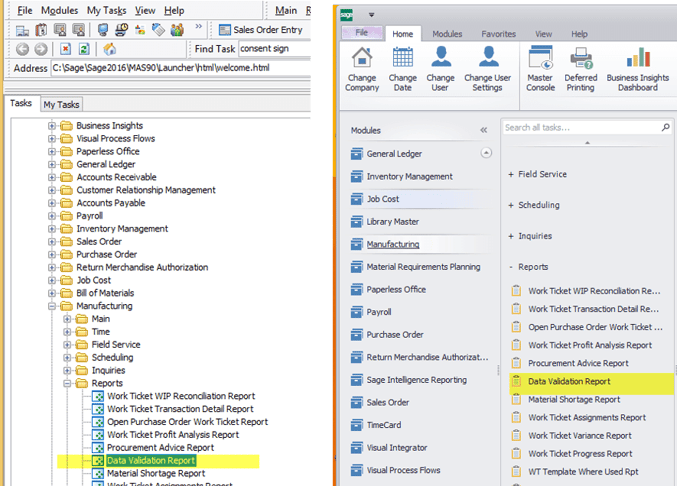Open the Modules menu in the left window
The width and height of the screenshot is (677, 486).
pyautogui.click(x=59, y=10)
